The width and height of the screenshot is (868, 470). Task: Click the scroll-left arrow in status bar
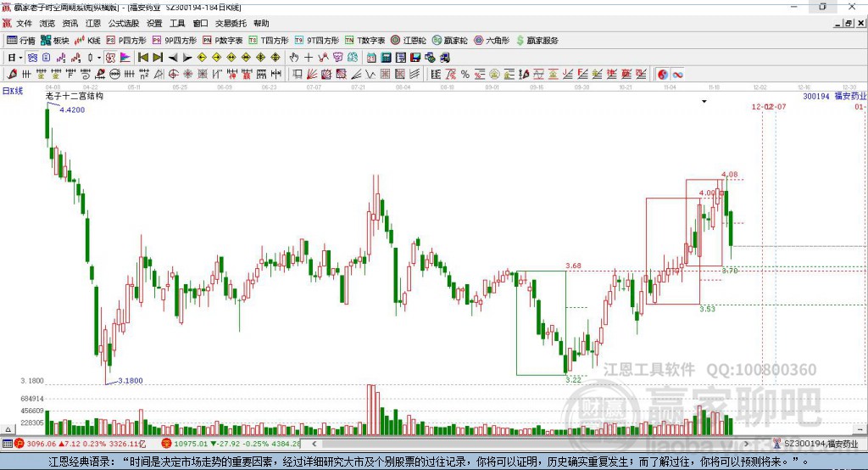click(314, 444)
